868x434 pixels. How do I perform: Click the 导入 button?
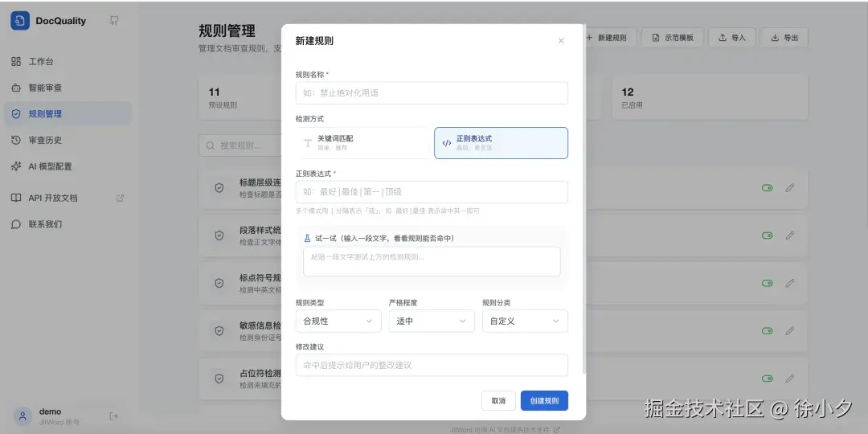(732, 38)
